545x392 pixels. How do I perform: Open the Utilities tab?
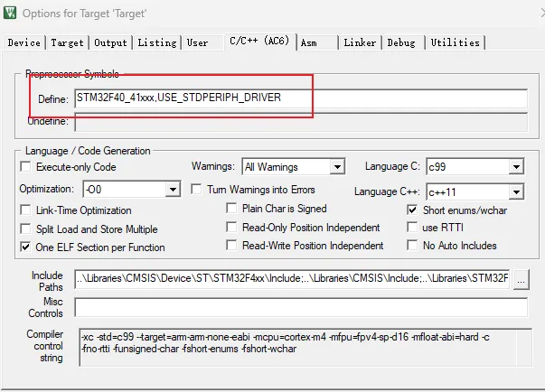click(455, 42)
